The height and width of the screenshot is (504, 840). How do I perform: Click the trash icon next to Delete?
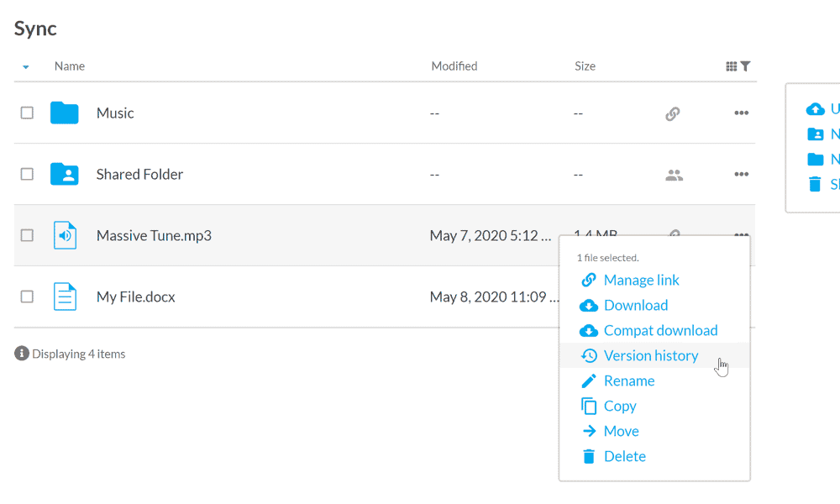(589, 456)
